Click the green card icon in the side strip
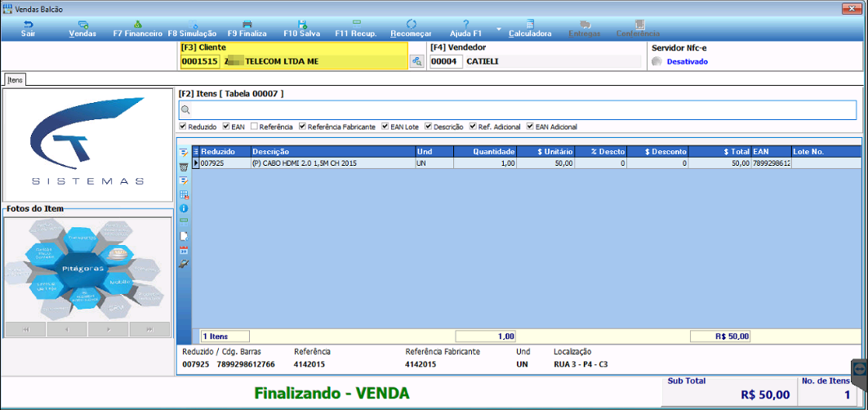The image size is (868, 410). pos(184,222)
